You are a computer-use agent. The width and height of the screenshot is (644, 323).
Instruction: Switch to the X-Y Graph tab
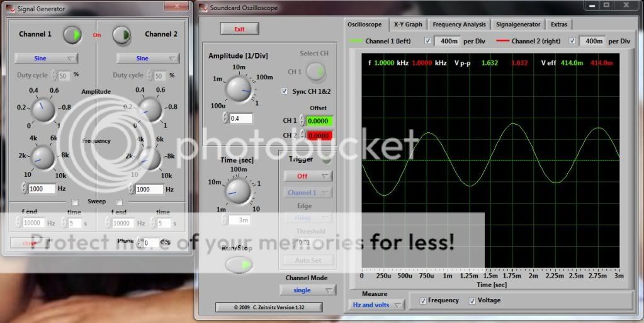coord(408,25)
